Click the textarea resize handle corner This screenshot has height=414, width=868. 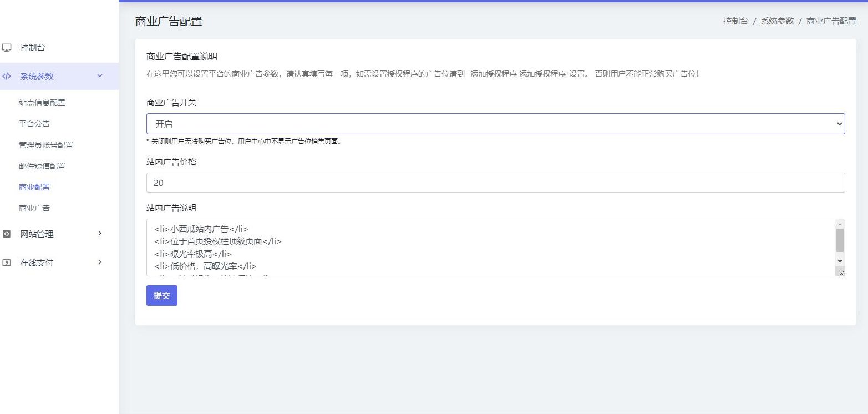[841, 272]
